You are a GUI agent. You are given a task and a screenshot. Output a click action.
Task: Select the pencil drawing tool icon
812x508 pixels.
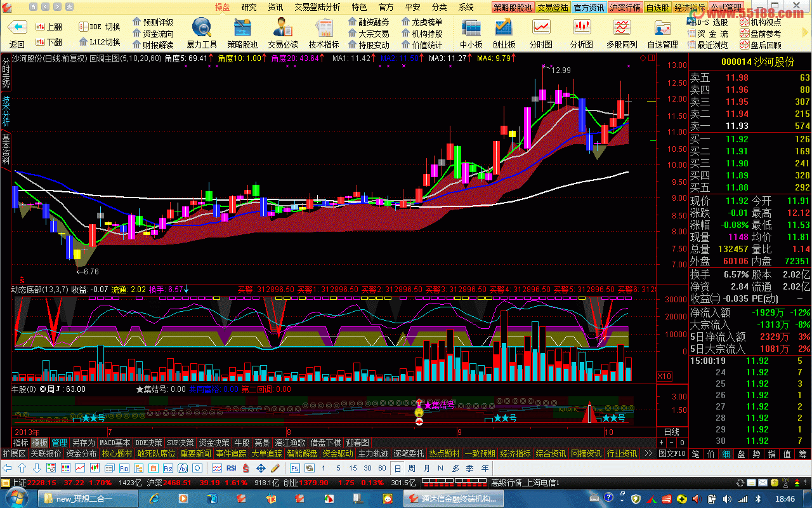click(275, 468)
